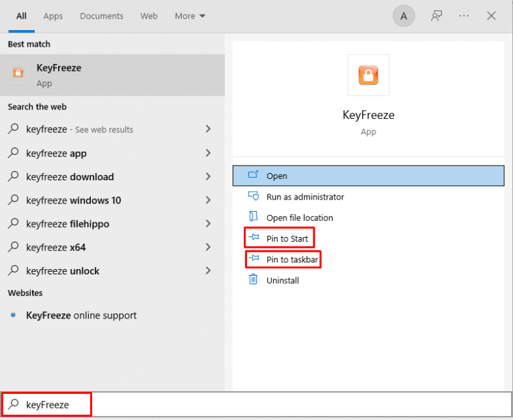
Task: Open the More dropdown filter
Action: click(190, 16)
